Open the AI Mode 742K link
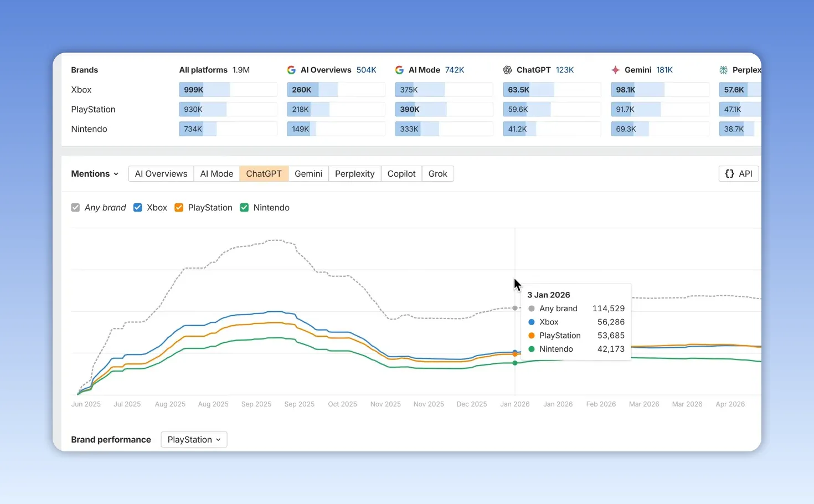The image size is (814, 504). (455, 70)
